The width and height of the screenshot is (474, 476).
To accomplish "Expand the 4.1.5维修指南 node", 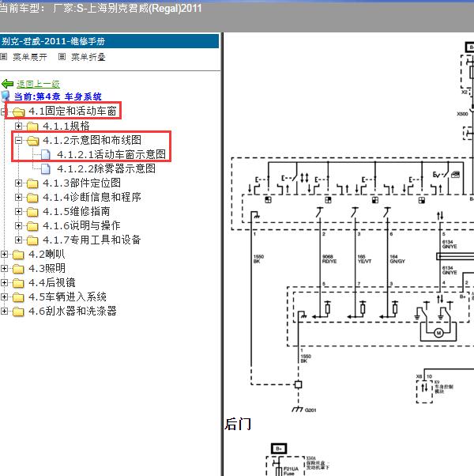I will [18, 211].
